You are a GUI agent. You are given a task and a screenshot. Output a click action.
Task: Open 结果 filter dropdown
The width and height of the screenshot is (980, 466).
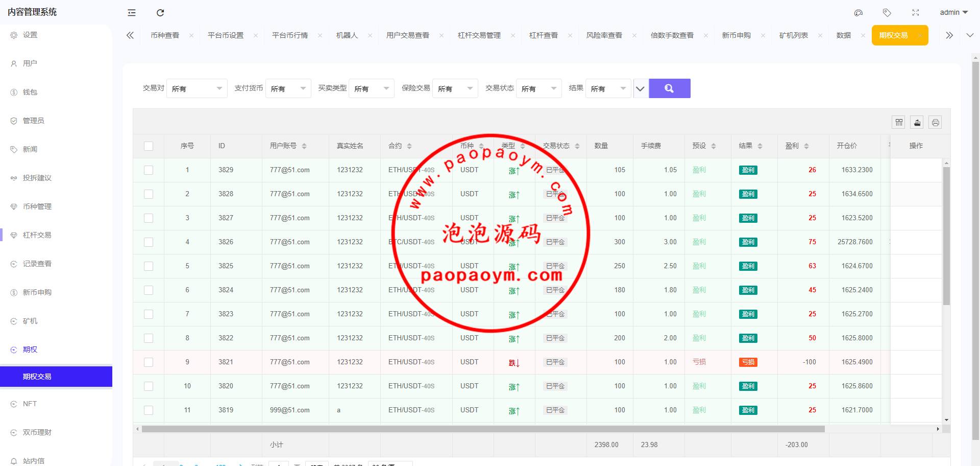[608, 88]
